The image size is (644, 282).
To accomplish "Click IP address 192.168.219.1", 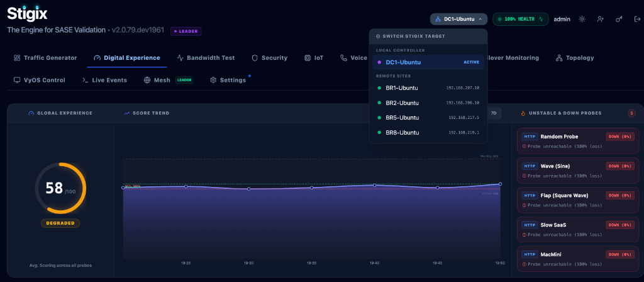I will (464, 133).
